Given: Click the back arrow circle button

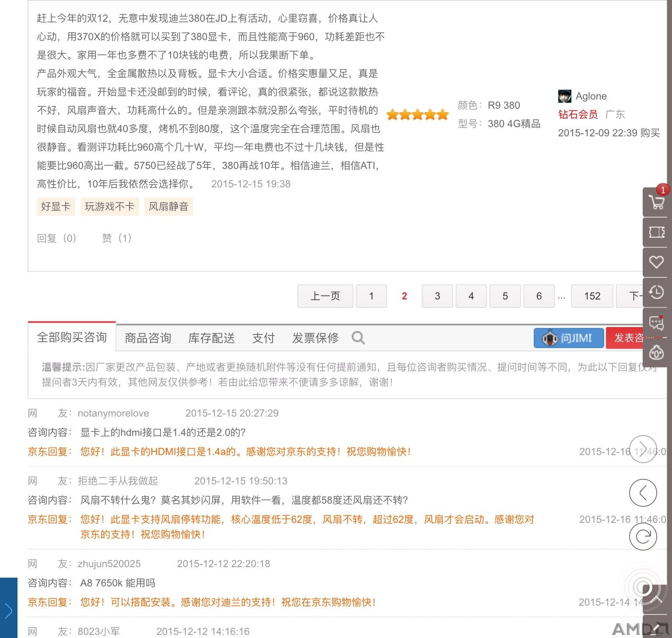Looking at the screenshot, I should 643,493.
